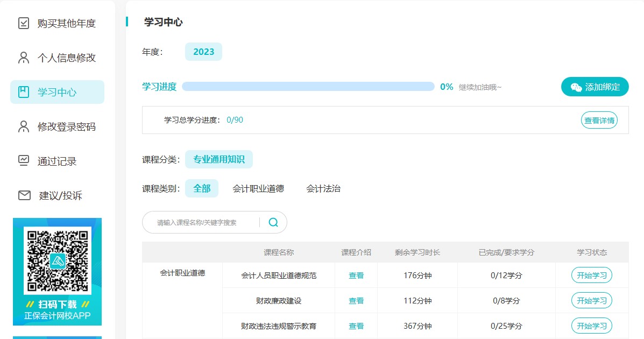Start learning 会计人员职业道德规范 course
Screen dimensions: 644x339
pyautogui.click(x=591, y=276)
